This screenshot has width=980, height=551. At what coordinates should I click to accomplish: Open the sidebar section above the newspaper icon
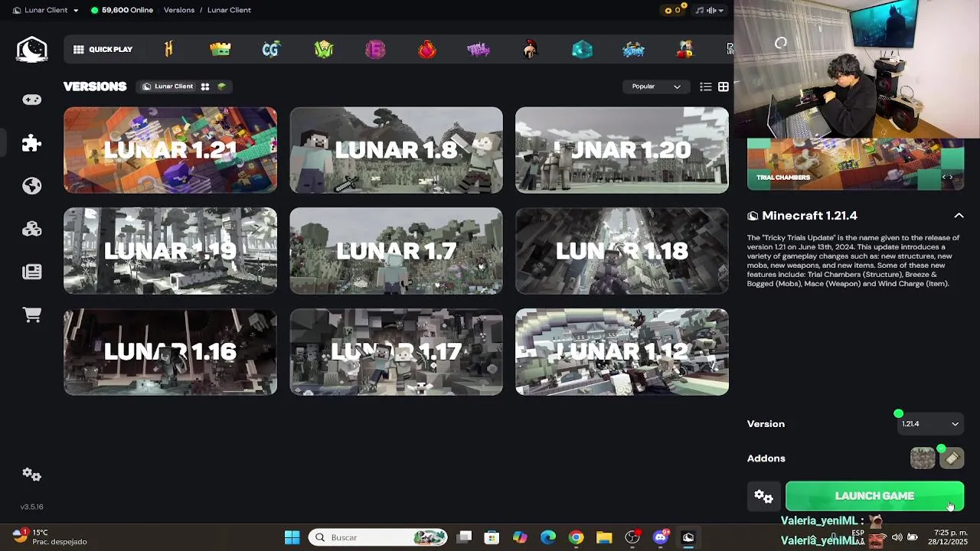[31, 229]
